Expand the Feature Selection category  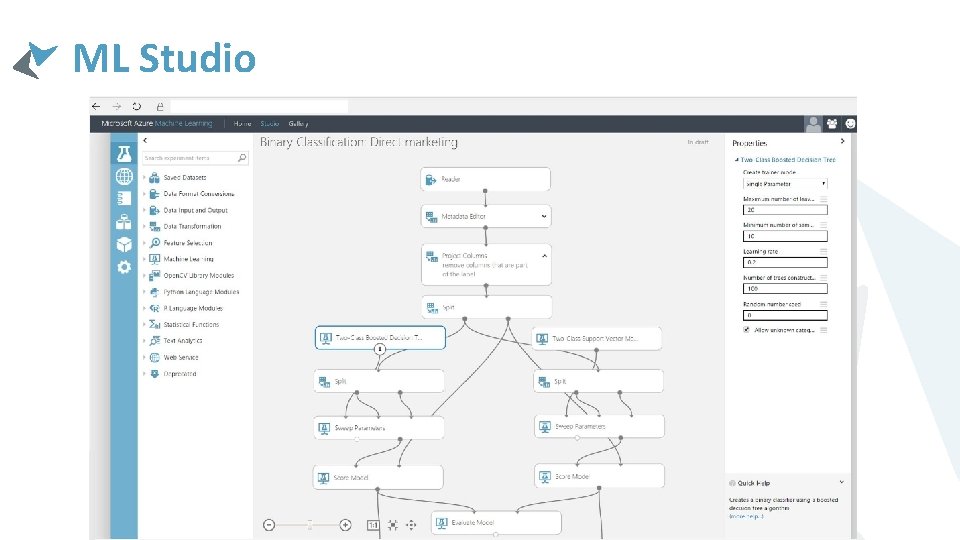(x=144, y=243)
